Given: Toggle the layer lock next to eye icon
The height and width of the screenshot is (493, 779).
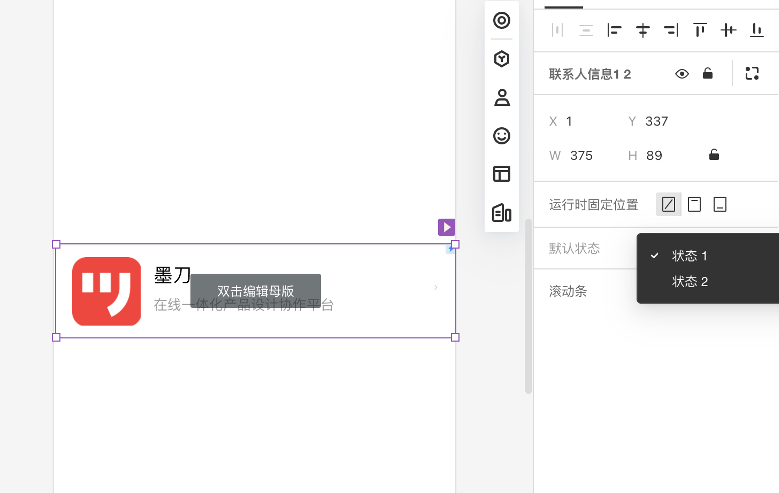Looking at the screenshot, I should 708,74.
